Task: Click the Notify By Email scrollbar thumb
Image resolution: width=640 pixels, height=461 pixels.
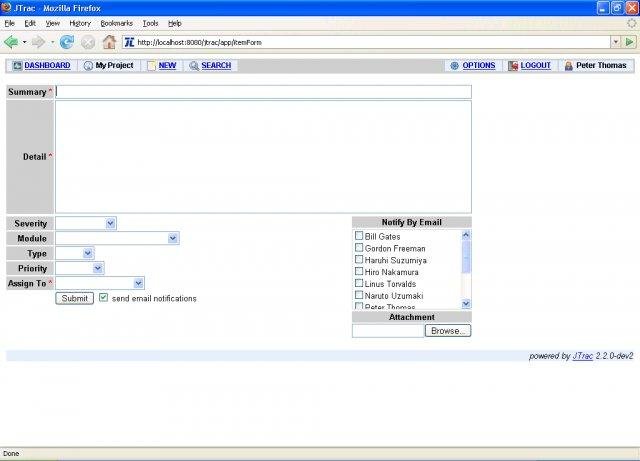Action: (466, 256)
